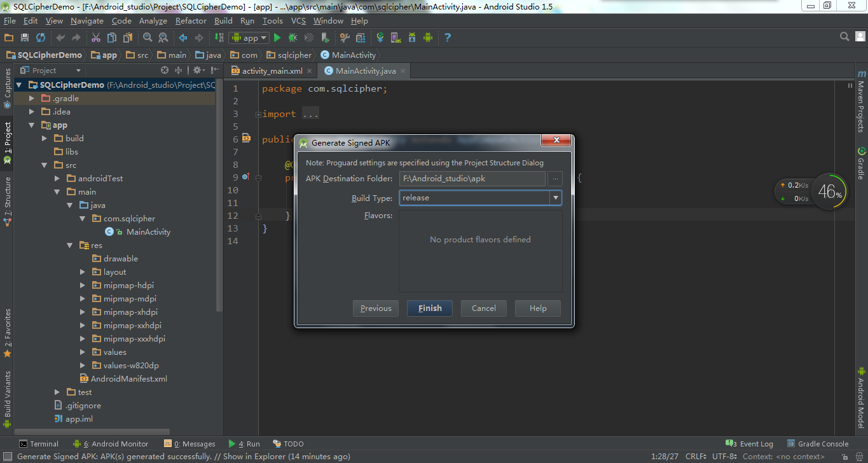This screenshot has width=868, height=463.
Task: Open the run configuration app dropdown
Action: click(249, 38)
